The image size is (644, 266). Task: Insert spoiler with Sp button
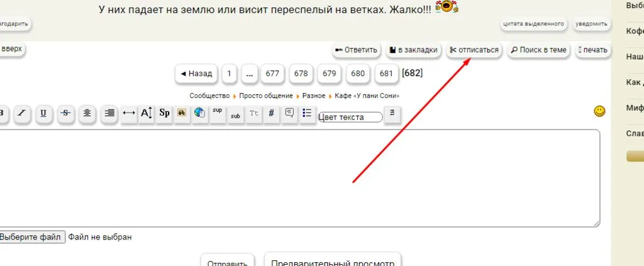pyautogui.click(x=165, y=113)
